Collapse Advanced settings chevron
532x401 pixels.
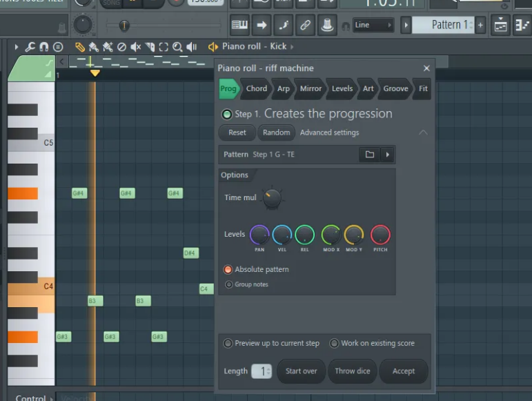423,133
